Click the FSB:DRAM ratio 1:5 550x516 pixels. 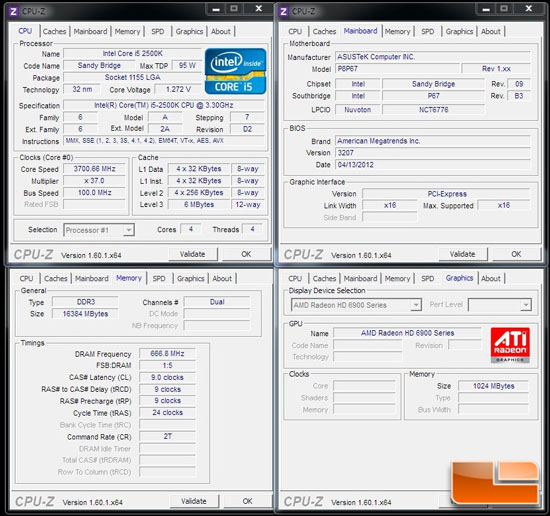click(167, 366)
